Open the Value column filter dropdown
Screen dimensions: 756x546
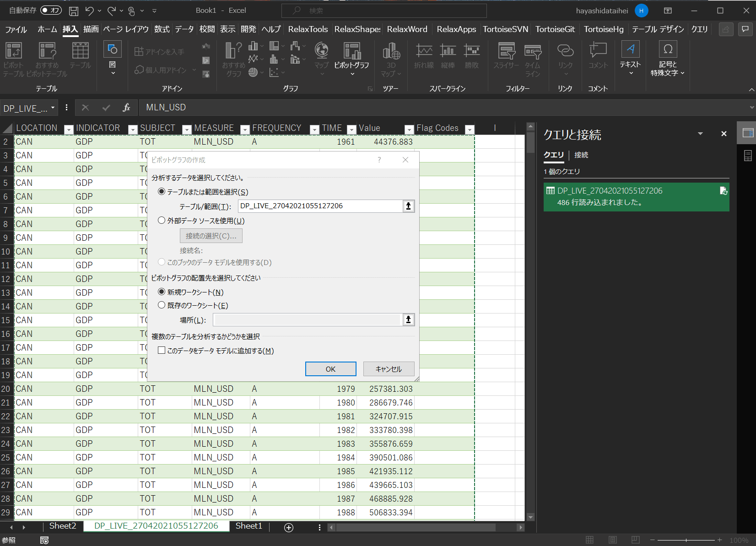click(x=409, y=130)
